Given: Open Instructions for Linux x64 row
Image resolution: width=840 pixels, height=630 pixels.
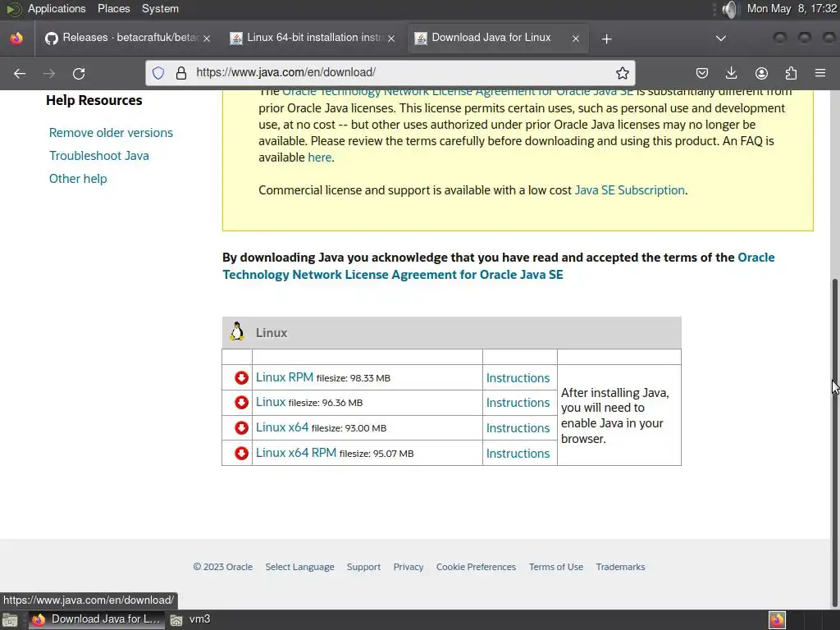Looking at the screenshot, I should tap(518, 428).
